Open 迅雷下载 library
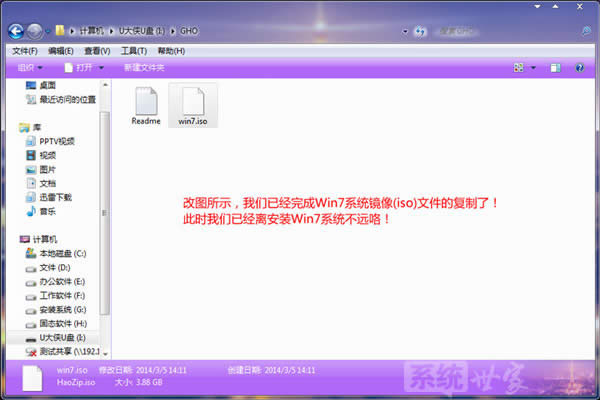Image resolution: width=600 pixels, height=400 pixels. [49, 197]
